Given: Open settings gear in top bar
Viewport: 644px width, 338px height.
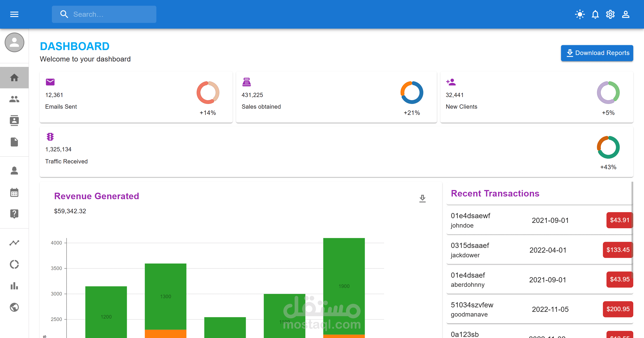Looking at the screenshot, I should click(610, 14).
